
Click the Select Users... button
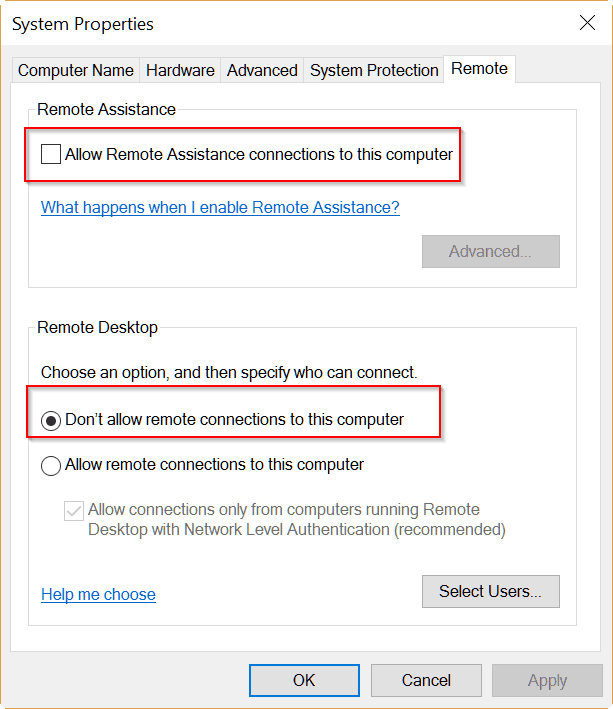[490, 591]
